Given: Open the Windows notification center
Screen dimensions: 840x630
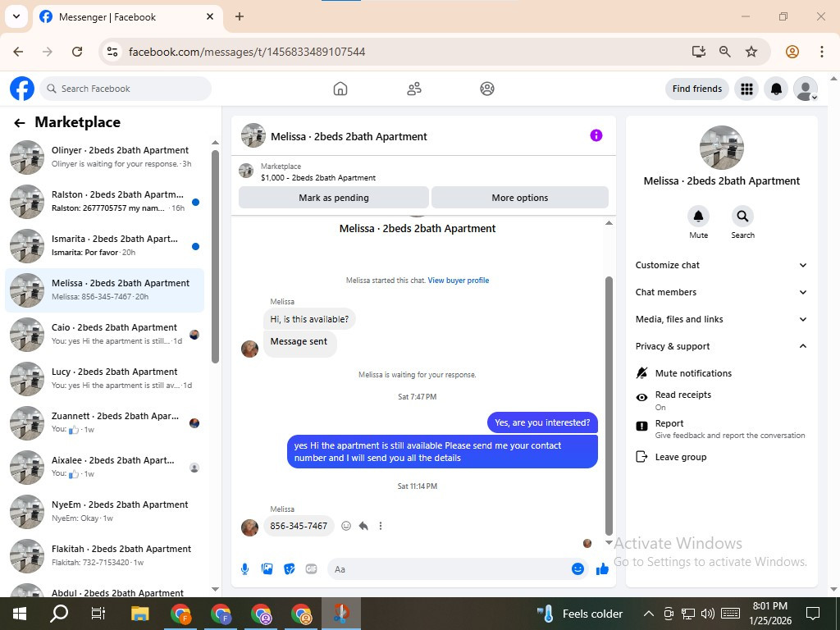Looking at the screenshot, I should pyautogui.click(x=813, y=614).
